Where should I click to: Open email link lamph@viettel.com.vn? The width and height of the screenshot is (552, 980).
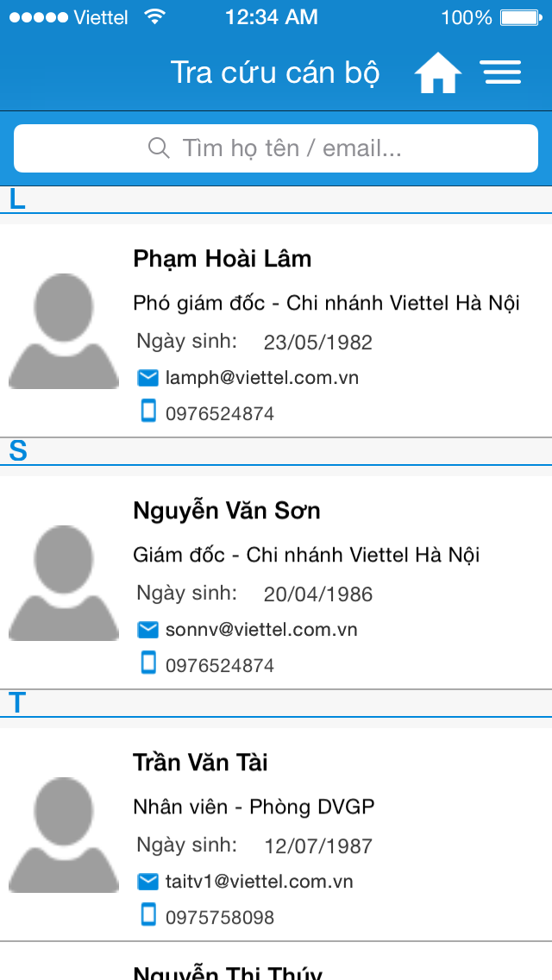262,378
